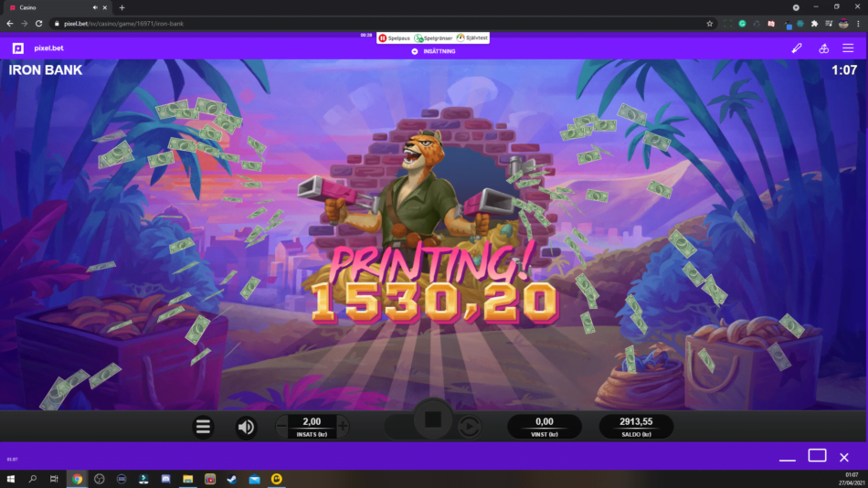Image resolution: width=868 pixels, height=488 pixels.
Task: Mute the Casino tab audio icon
Action: (x=95, y=7)
